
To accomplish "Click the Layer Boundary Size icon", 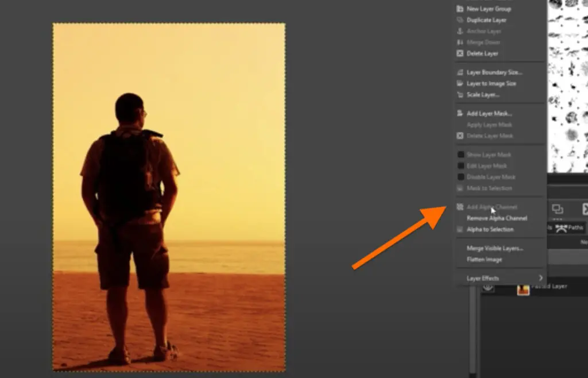I will [460, 72].
